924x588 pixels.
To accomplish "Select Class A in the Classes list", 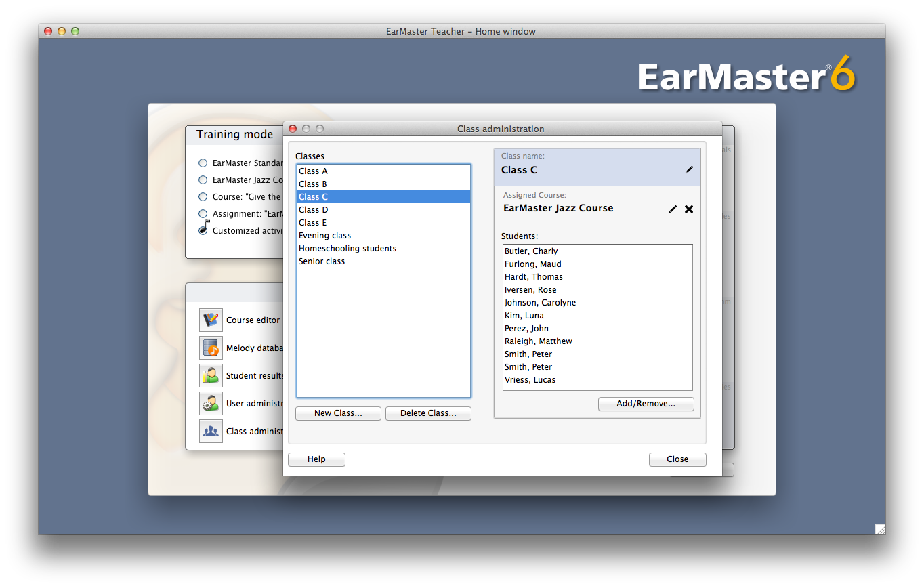I will click(x=313, y=171).
